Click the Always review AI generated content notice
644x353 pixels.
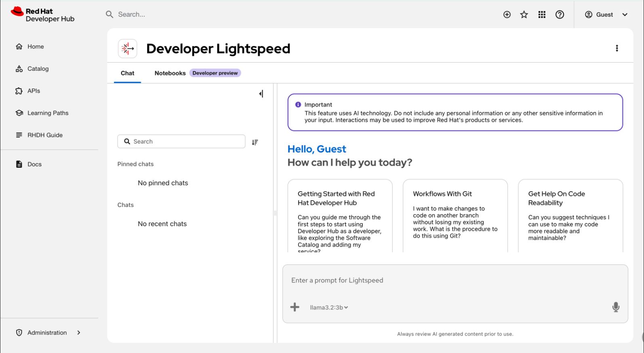(x=455, y=334)
